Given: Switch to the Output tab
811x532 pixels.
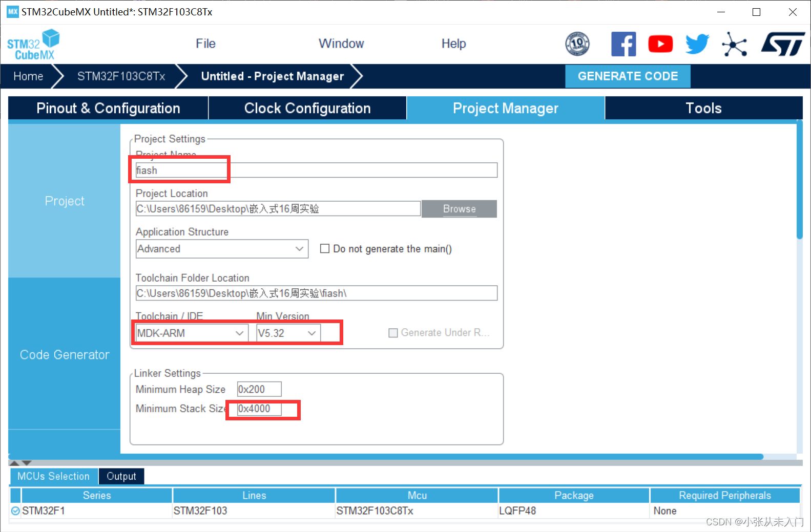Looking at the screenshot, I should tap(121, 476).
